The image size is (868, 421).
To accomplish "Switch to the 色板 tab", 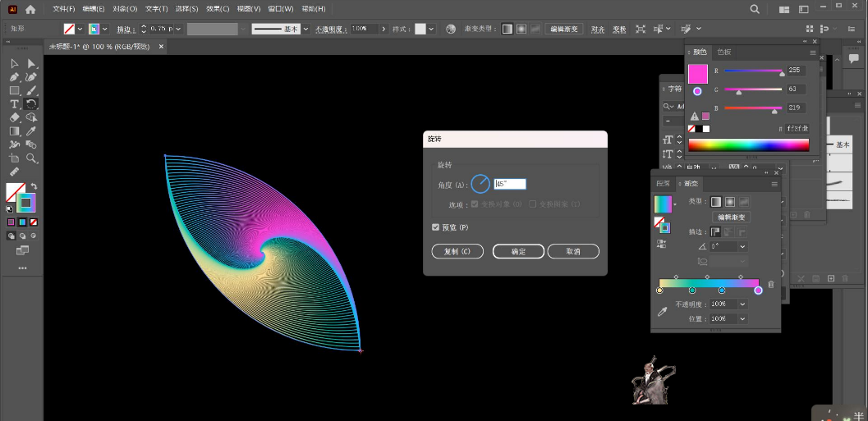I will tap(723, 52).
